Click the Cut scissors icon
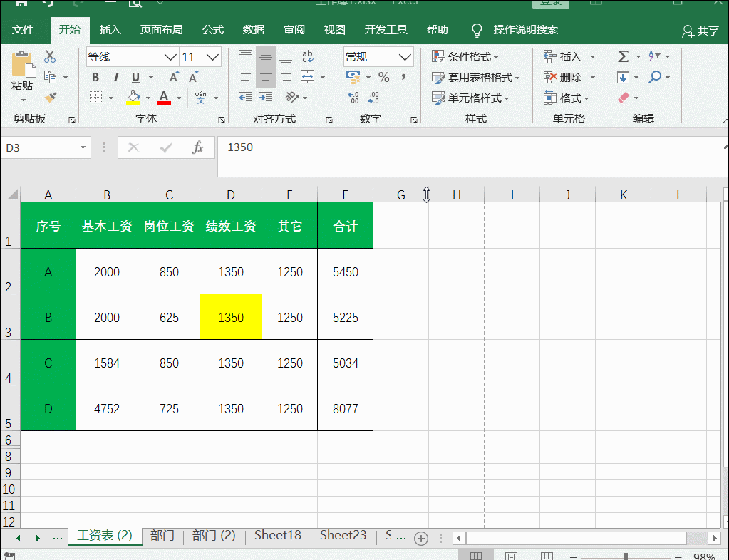Image resolution: width=729 pixels, height=560 pixels. point(50,57)
